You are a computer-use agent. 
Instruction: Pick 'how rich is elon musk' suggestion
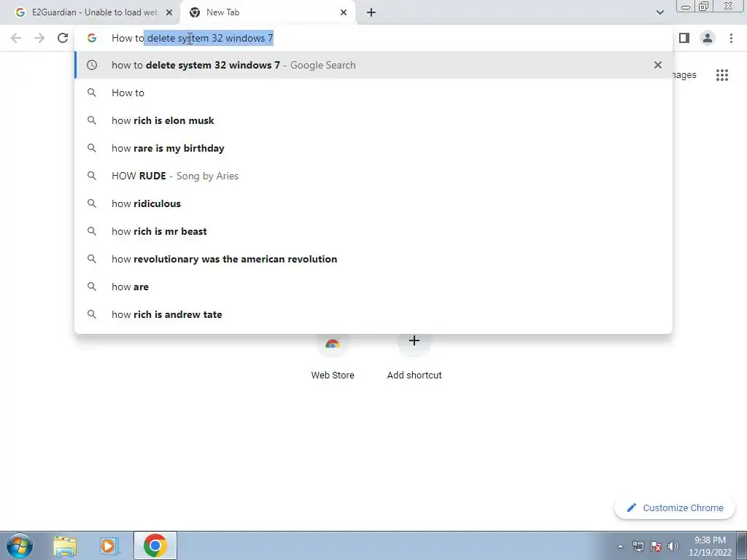373,120
